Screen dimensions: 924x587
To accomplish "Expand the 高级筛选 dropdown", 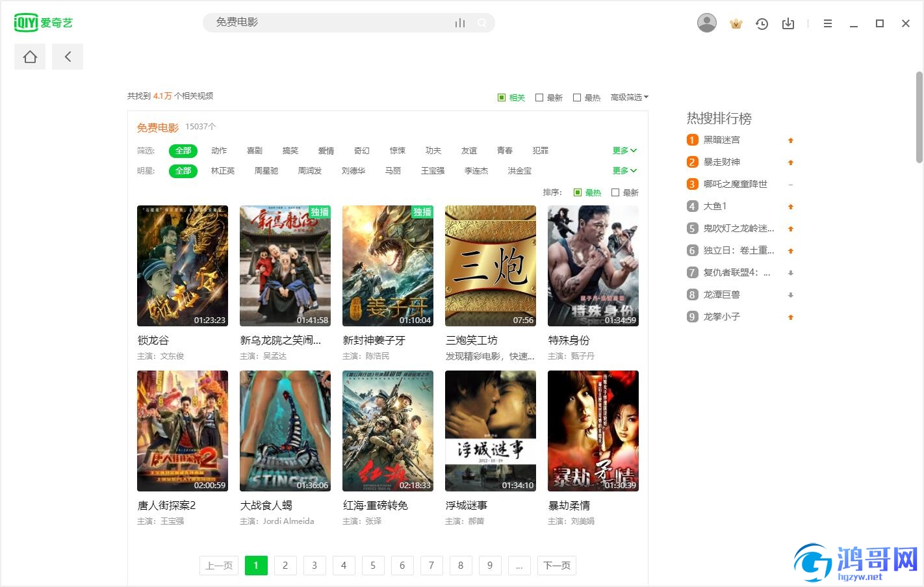I will pos(629,98).
